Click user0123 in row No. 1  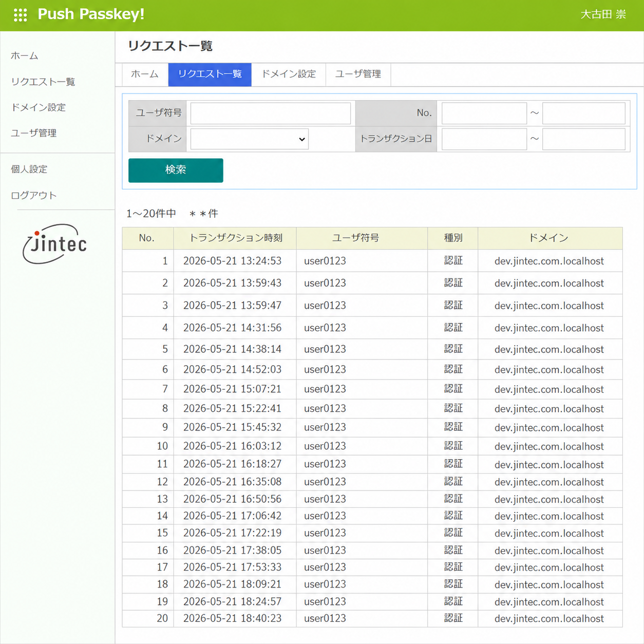point(325,261)
